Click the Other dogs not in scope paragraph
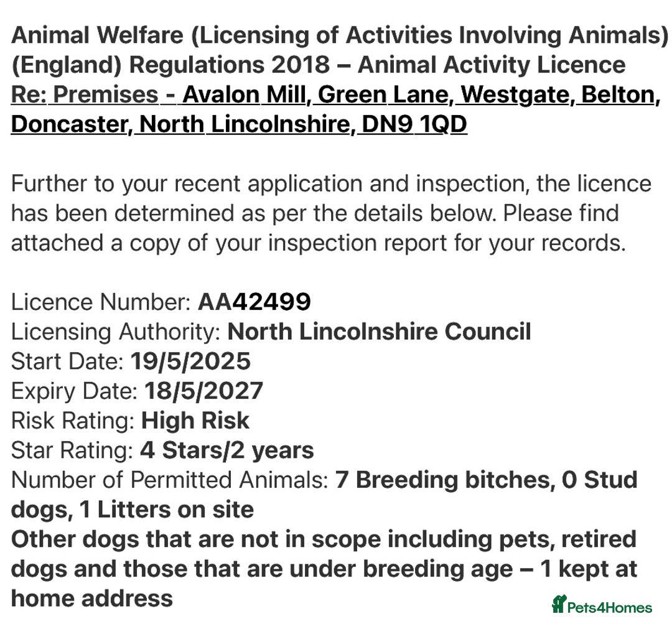The image size is (672, 624). [324, 569]
